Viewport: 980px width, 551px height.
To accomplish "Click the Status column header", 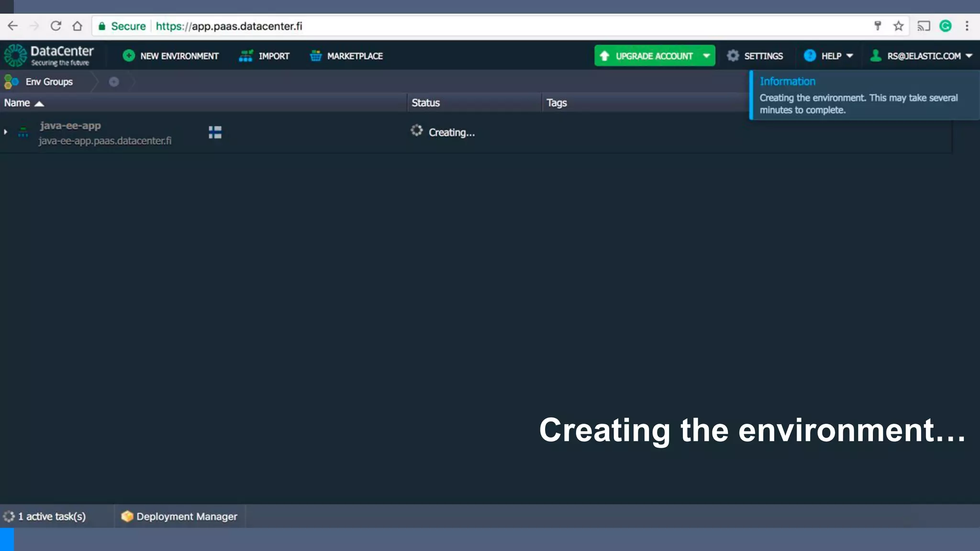I will pos(425,103).
